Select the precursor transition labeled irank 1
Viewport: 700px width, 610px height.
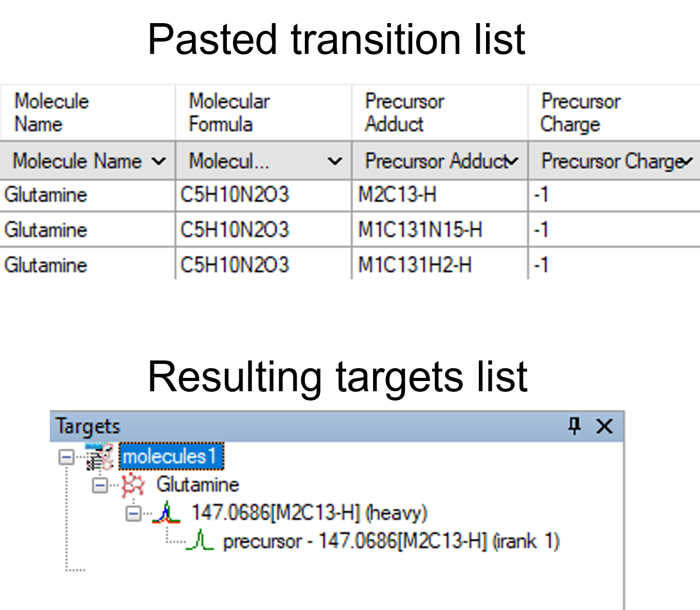point(391,541)
